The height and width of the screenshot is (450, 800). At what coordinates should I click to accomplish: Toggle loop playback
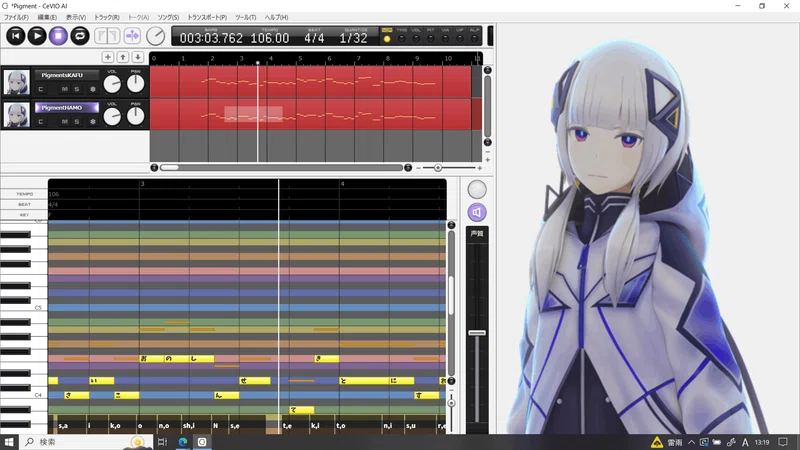pos(80,36)
